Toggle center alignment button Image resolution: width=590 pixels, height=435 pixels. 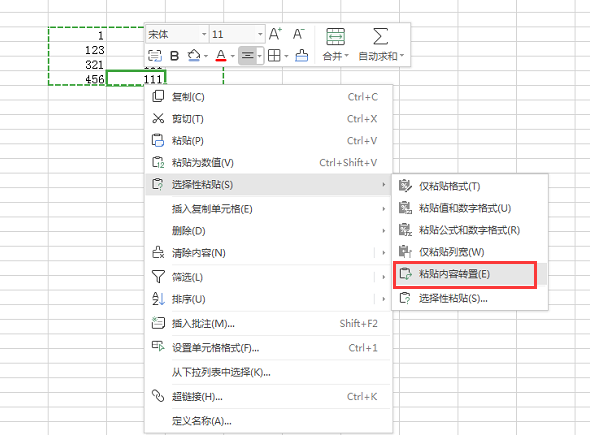click(x=247, y=56)
